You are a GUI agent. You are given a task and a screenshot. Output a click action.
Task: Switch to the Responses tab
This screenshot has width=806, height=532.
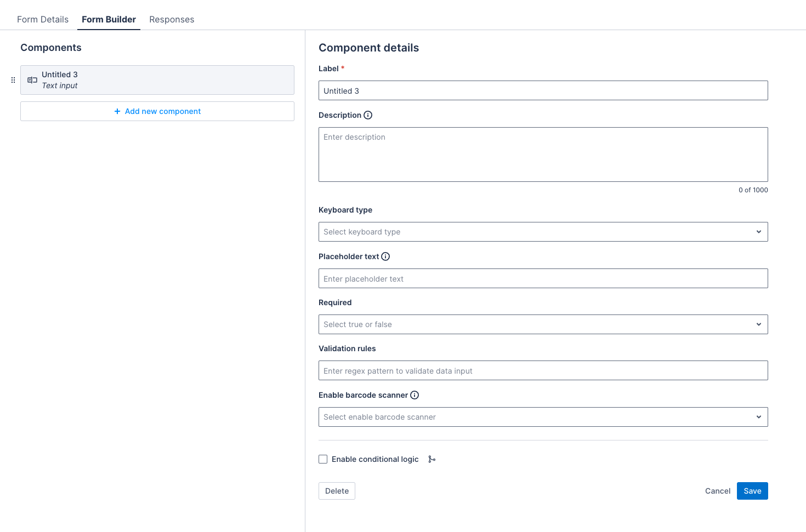tap(171, 19)
